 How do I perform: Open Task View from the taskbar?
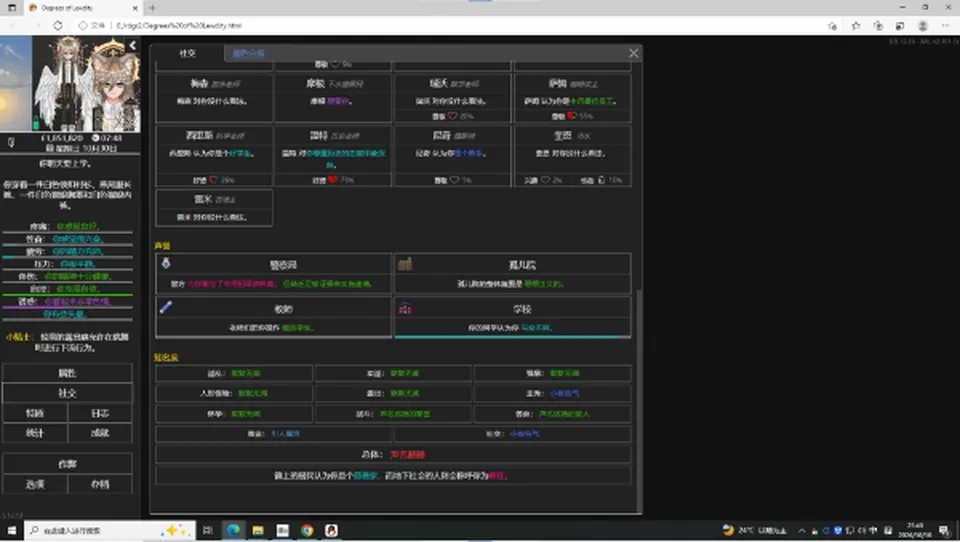208,530
